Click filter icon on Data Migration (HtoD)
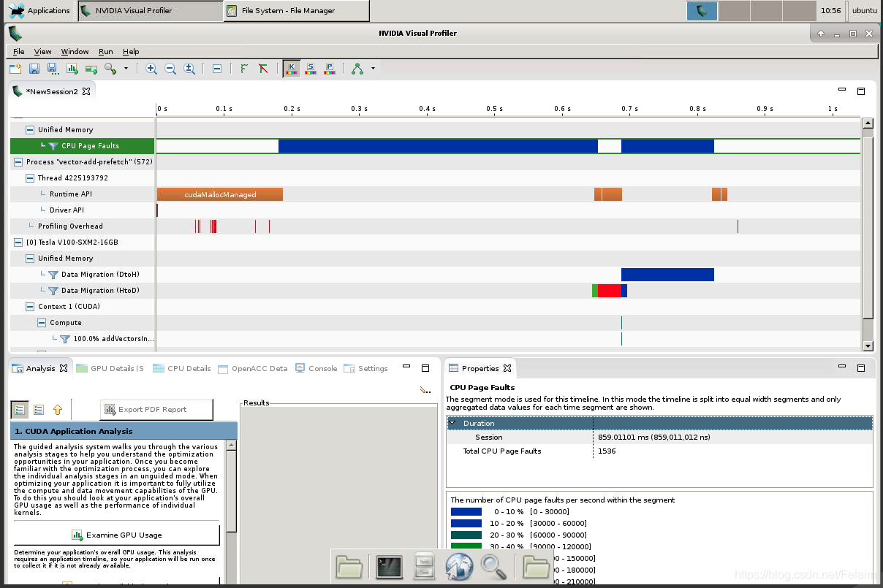Image resolution: width=883 pixels, height=588 pixels. tap(53, 291)
